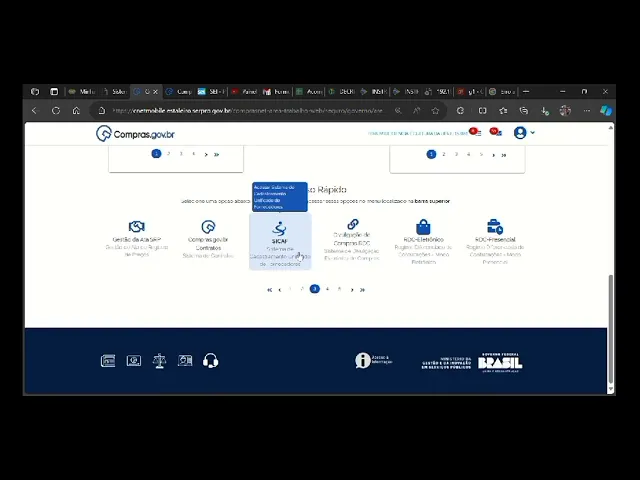Viewport: 640px width, 480px height.
Task: Switch to the Forms browser tab
Action: click(x=276, y=92)
